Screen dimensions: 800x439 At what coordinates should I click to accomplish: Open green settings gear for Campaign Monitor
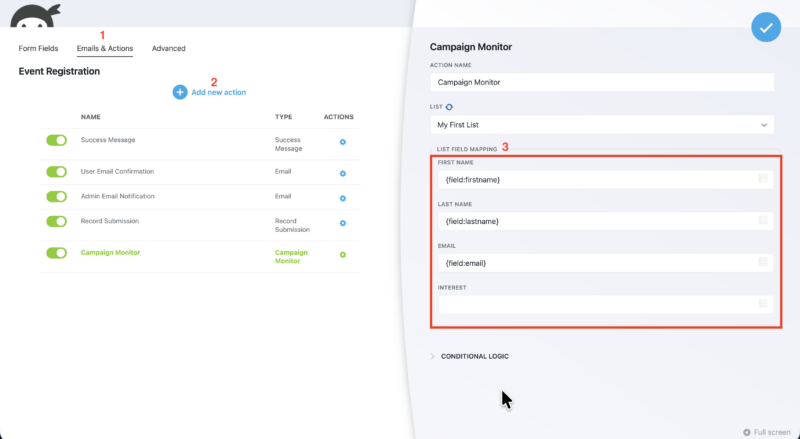point(343,254)
